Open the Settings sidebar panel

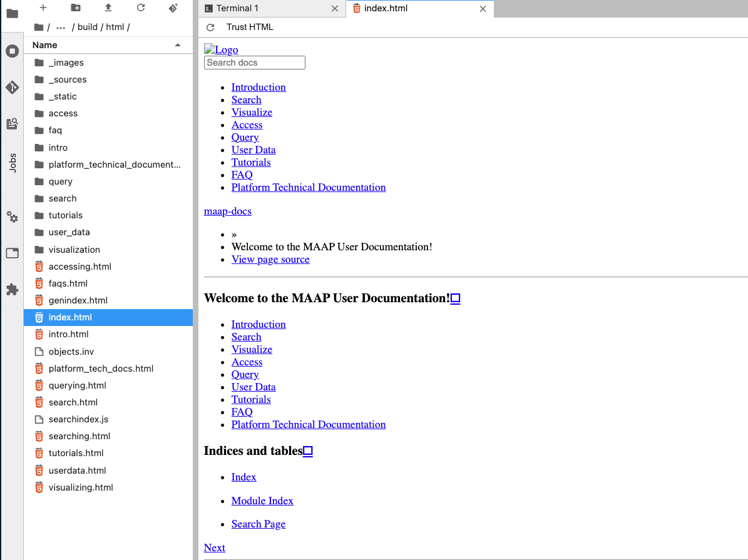tap(13, 217)
